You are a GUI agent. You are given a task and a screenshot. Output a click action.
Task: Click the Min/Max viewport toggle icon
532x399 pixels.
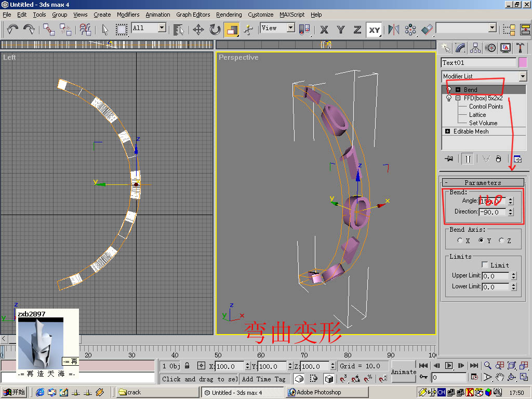(524, 377)
